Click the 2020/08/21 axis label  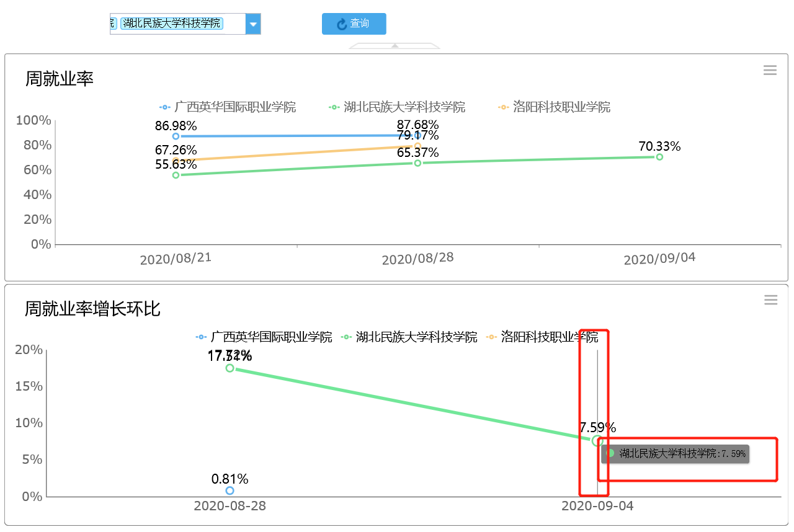176,258
